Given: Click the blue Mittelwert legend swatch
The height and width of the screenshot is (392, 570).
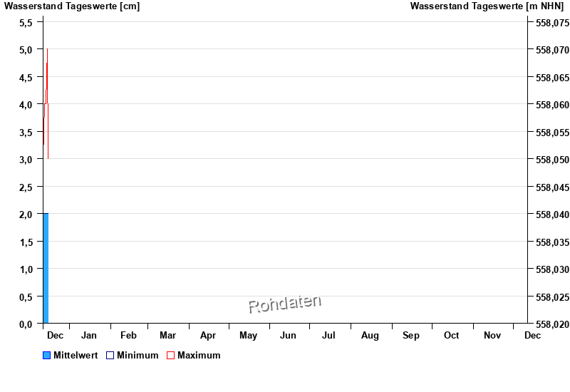Looking at the screenshot, I should click(47, 356).
